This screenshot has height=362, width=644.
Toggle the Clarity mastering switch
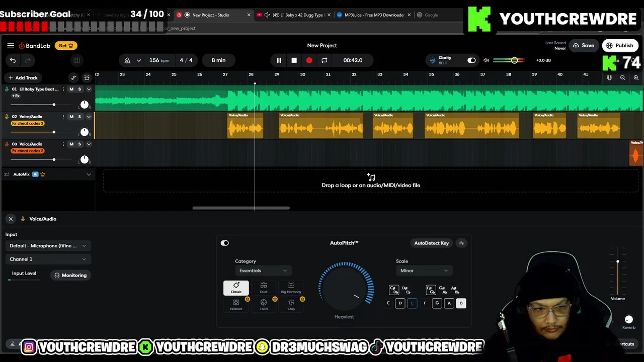coord(471,60)
